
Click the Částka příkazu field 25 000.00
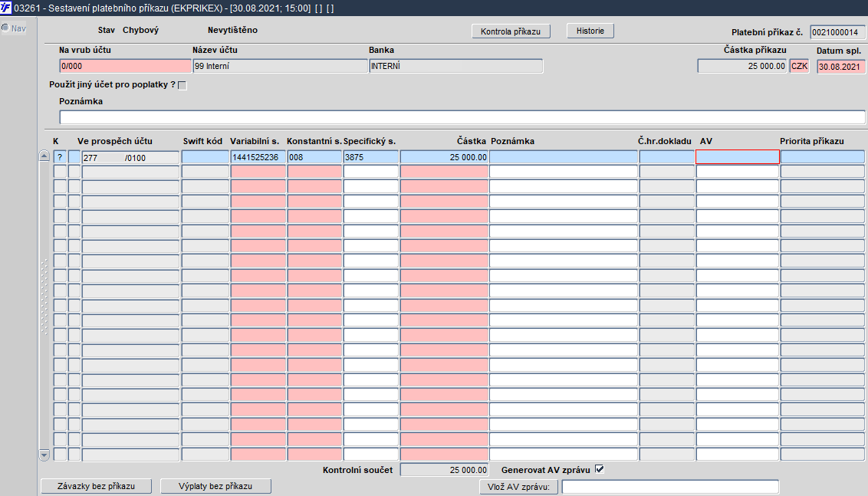[741, 66]
